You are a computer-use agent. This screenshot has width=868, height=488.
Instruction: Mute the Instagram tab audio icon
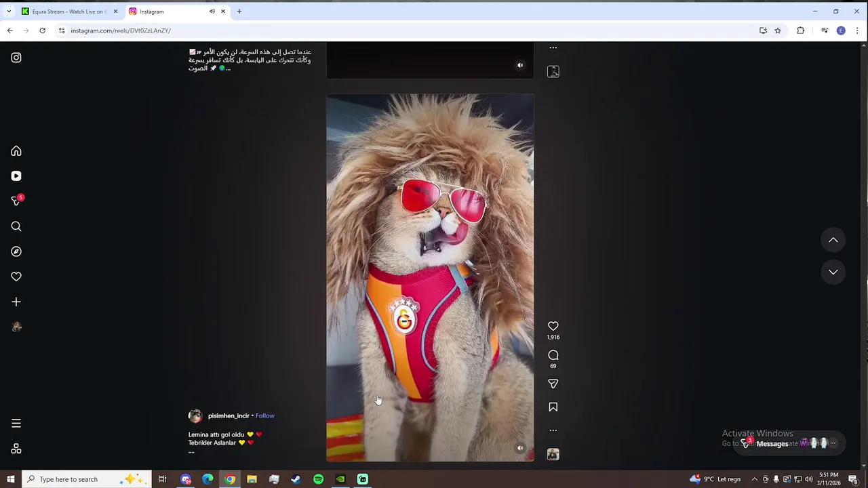pyautogui.click(x=212, y=12)
